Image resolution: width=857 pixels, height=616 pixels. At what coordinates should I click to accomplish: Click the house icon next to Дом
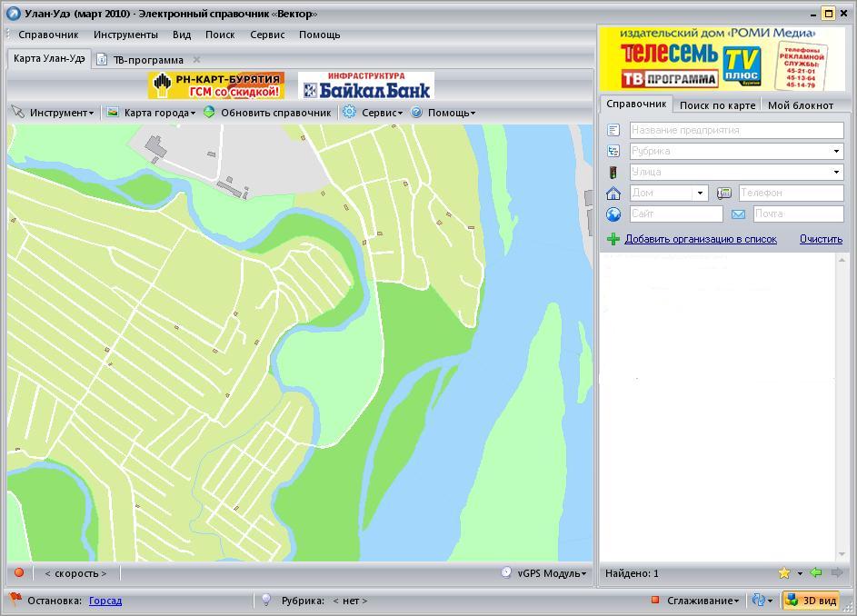point(613,193)
